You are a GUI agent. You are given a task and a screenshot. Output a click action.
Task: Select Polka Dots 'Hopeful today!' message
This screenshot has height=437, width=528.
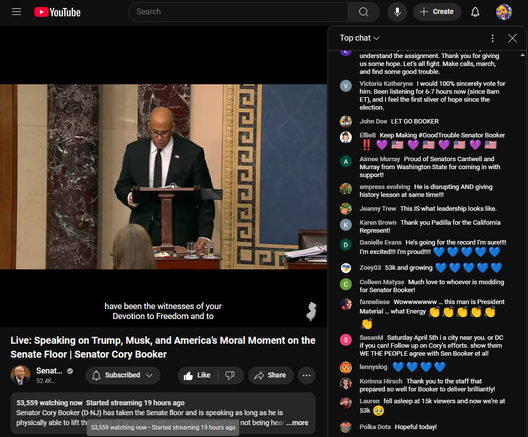(x=416, y=427)
